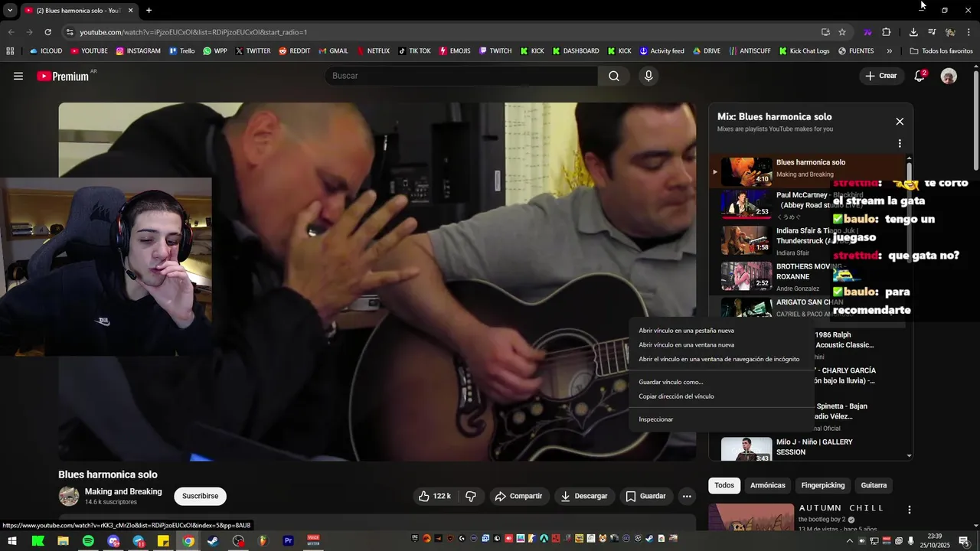Open the yellow sticky notes taskbar app

coord(163,541)
